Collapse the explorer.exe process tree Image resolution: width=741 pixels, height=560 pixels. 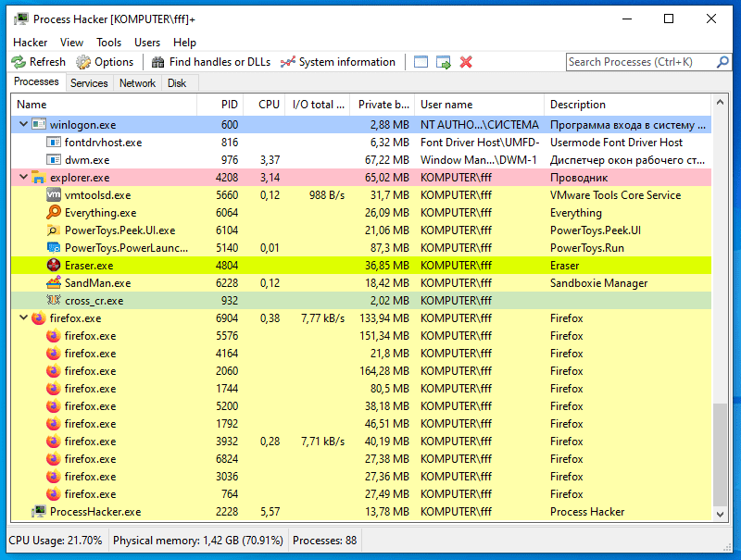pos(23,178)
